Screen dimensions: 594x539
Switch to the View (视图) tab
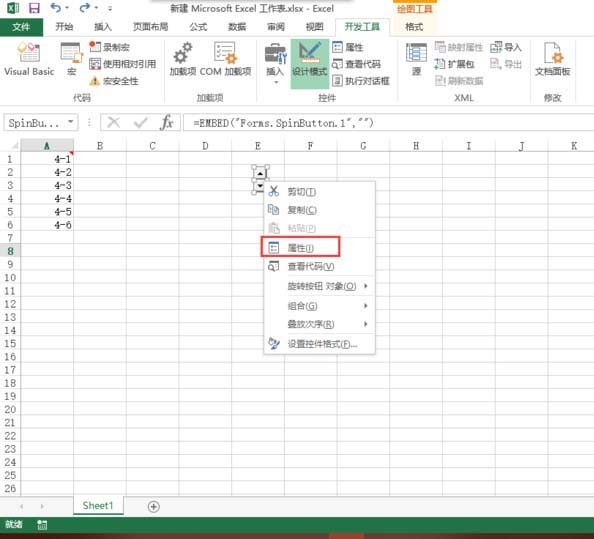(314, 27)
